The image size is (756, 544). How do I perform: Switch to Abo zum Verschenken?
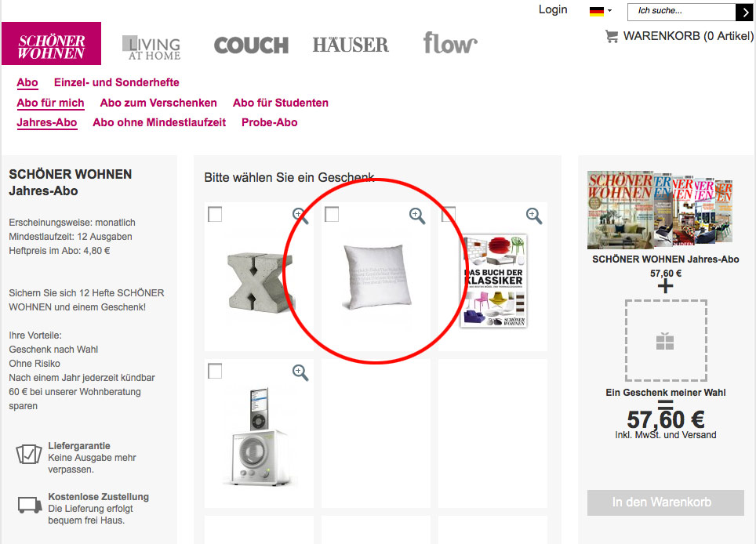tap(158, 103)
